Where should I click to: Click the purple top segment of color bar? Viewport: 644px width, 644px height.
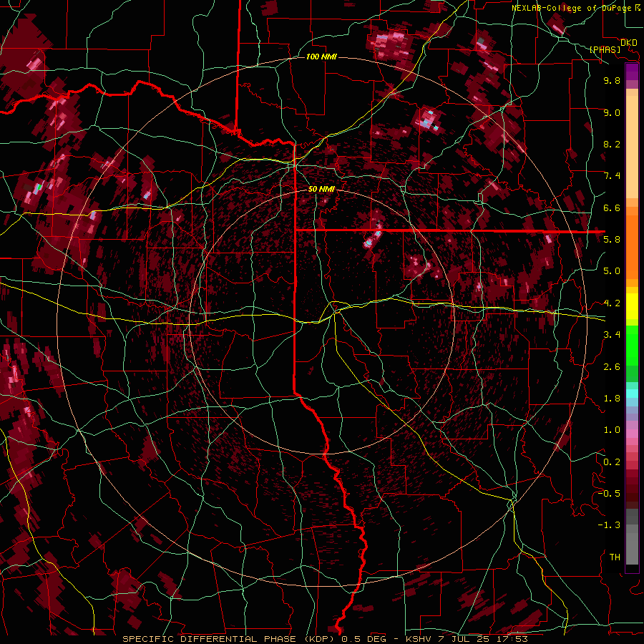[632, 72]
